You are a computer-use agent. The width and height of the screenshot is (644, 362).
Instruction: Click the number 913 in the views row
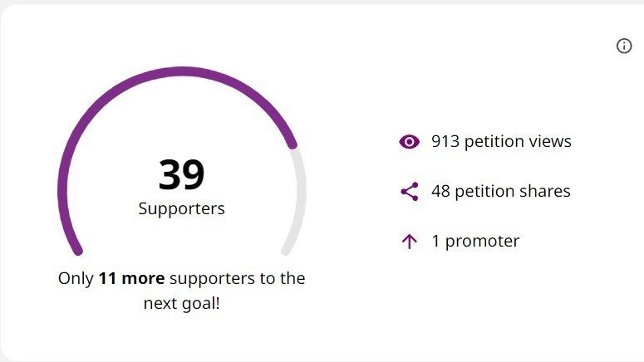click(445, 141)
